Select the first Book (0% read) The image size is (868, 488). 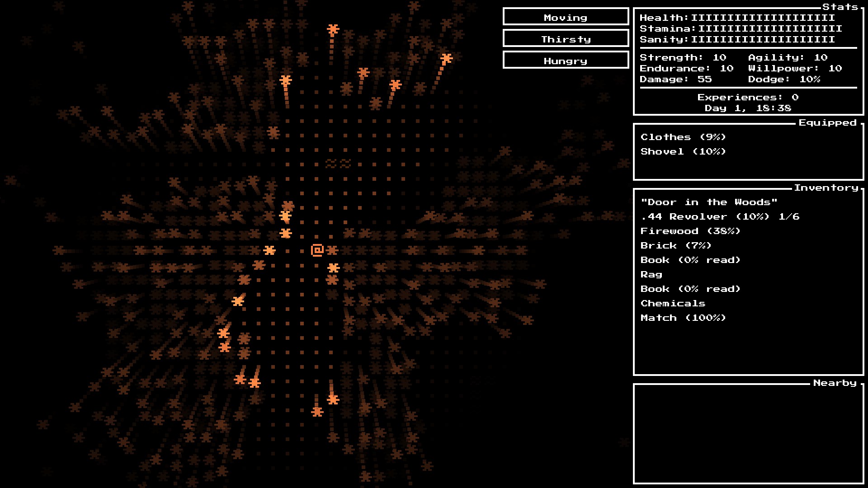pyautogui.click(x=690, y=260)
